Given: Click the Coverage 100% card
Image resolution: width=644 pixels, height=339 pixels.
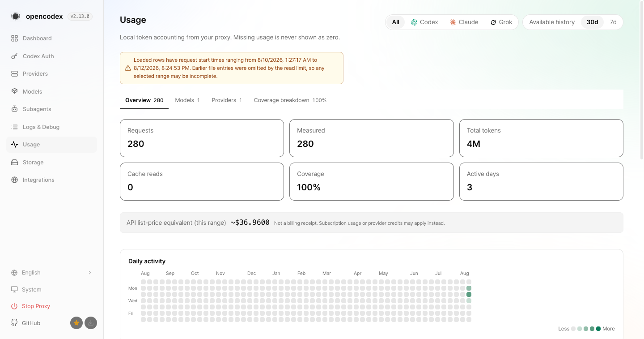Looking at the screenshot, I should click(x=372, y=181).
